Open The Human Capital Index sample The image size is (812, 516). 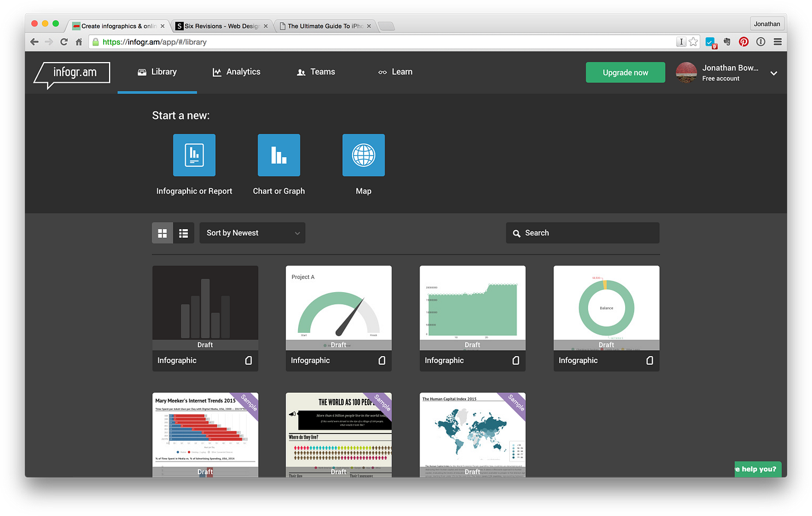click(473, 435)
